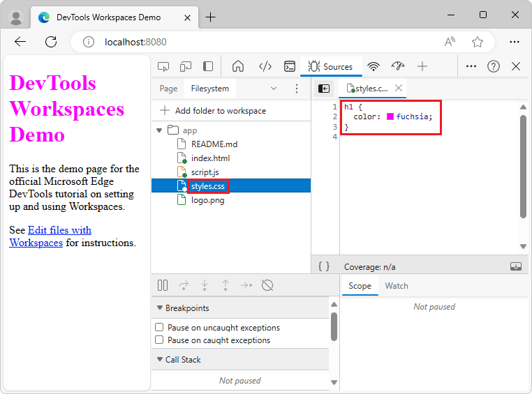Click the browser profile avatar
The image size is (532, 394).
tap(15, 17)
